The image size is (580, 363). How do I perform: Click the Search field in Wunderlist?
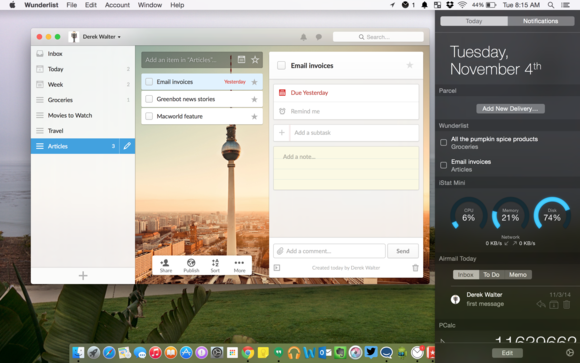(x=378, y=37)
